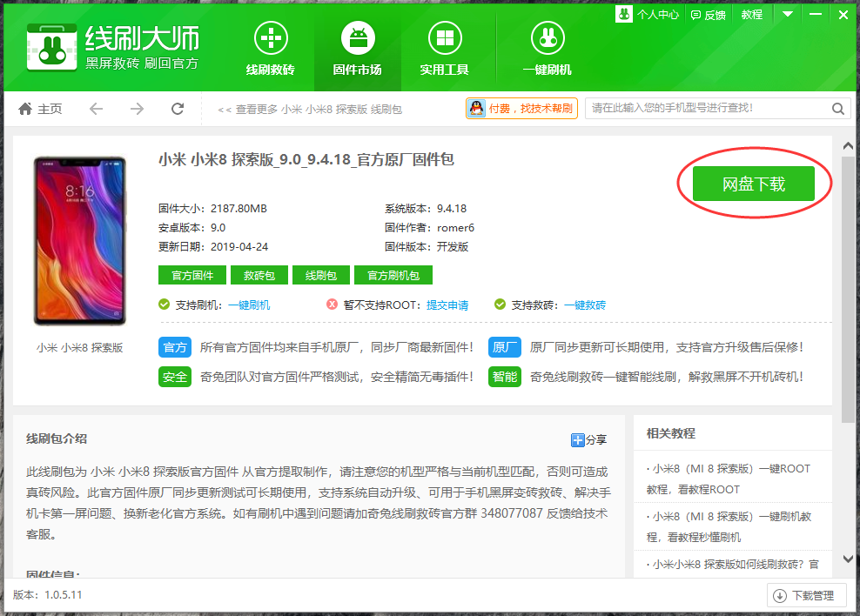Click the green 安全 badge
Viewport: 860px width, 616px height.
(175, 377)
